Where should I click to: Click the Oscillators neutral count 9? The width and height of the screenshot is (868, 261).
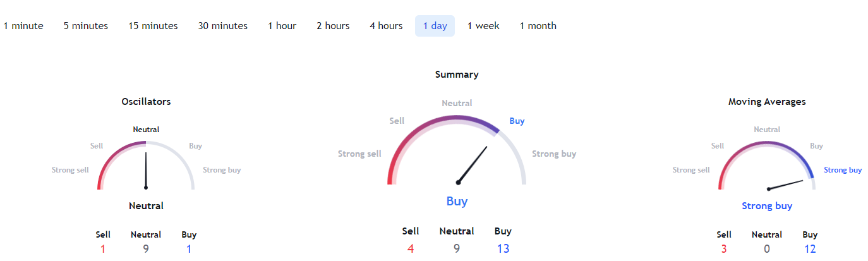[x=146, y=249]
